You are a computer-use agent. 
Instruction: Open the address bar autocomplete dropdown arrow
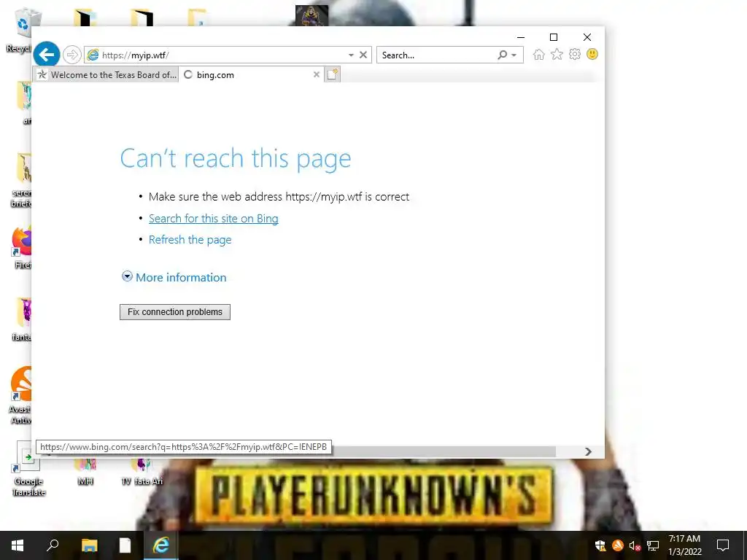tap(351, 55)
